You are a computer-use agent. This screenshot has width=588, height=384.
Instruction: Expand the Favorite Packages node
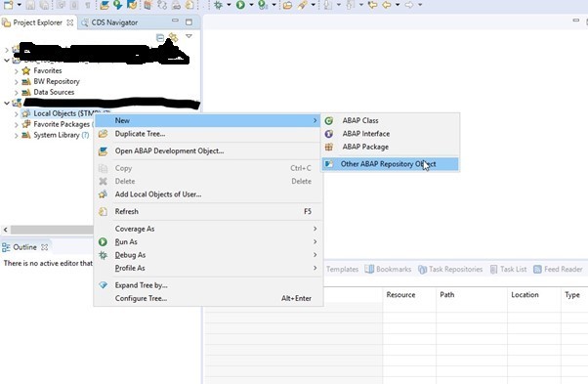(17, 124)
